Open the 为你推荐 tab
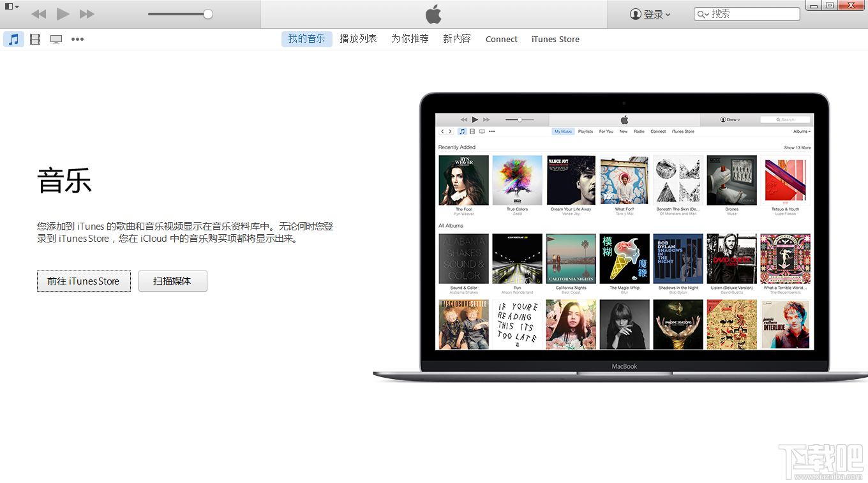The height and width of the screenshot is (483, 868). (x=409, y=39)
